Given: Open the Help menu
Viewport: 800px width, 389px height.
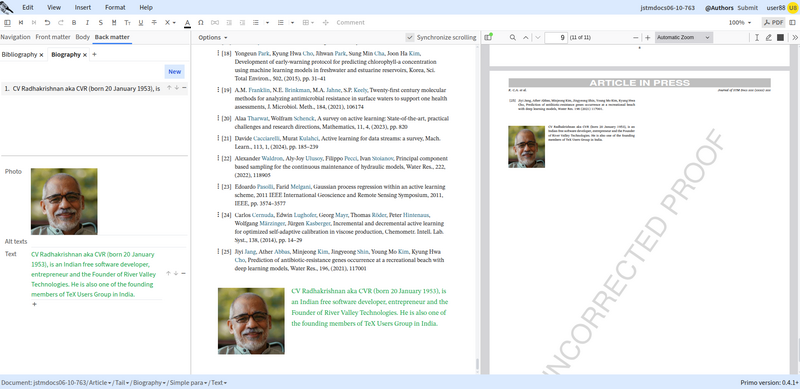Looking at the screenshot, I should (x=146, y=8).
